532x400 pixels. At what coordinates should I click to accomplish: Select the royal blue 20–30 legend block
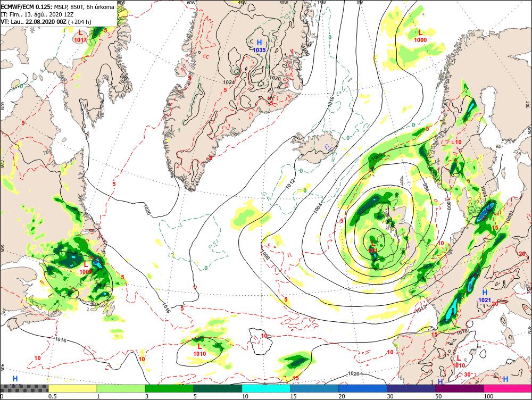pyautogui.click(x=363, y=388)
